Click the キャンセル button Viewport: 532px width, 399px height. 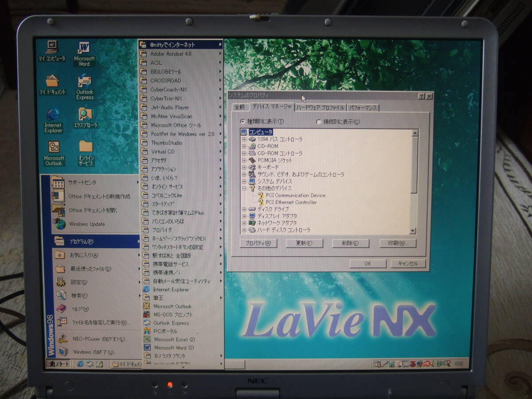point(408,263)
